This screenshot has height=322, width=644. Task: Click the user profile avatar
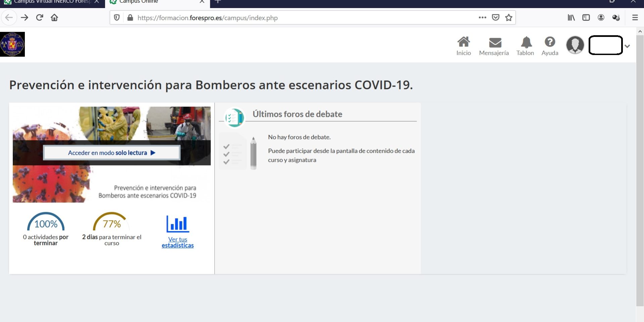[x=575, y=45]
